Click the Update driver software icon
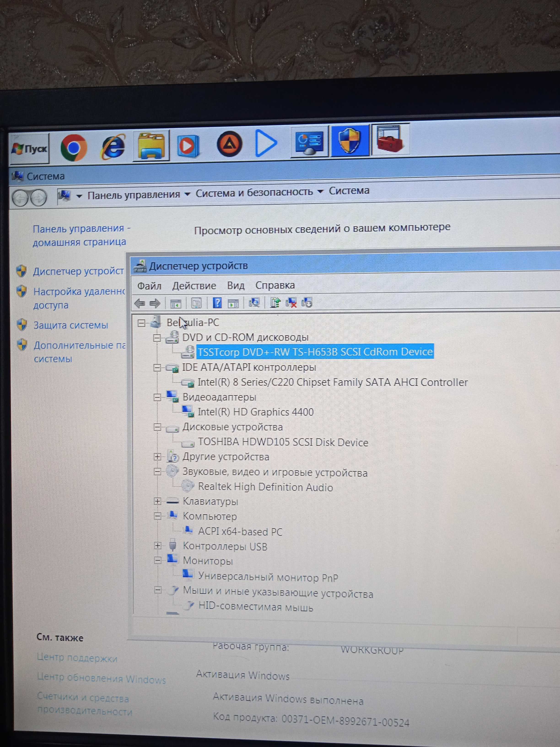The width and height of the screenshot is (560, 747). (275, 303)
